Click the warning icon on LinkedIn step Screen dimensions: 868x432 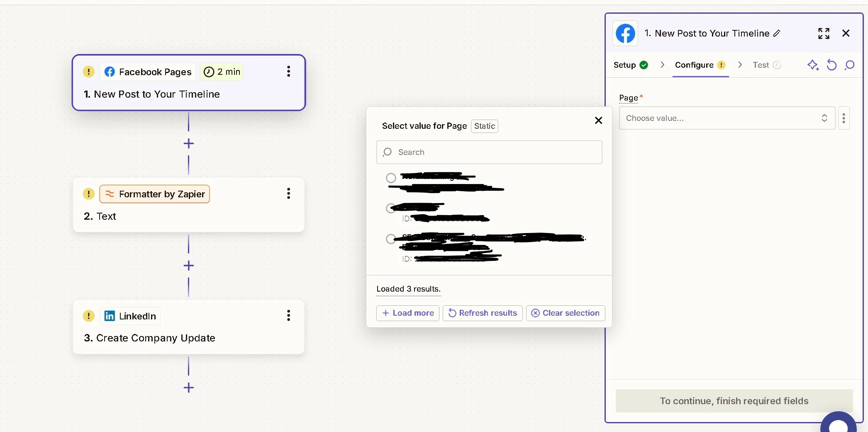point(88,316)
